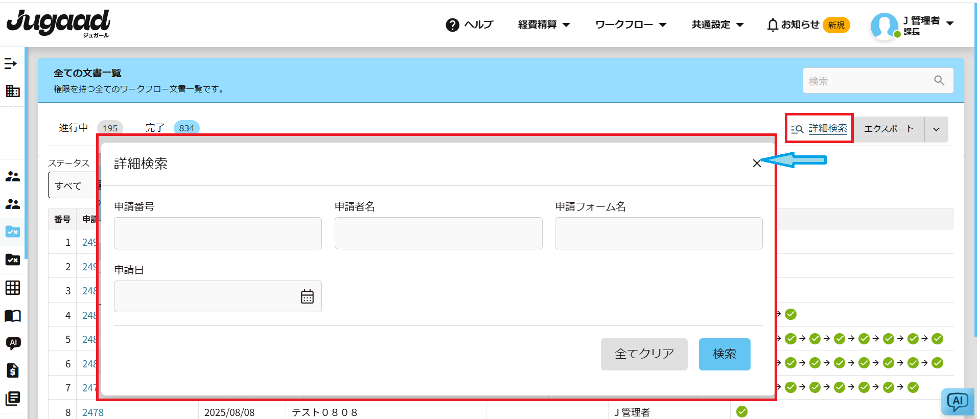The height and width of the screenshot is (419, 980).
Task: Open the building company icon in sidebar
Action: [x=13, y=91]
